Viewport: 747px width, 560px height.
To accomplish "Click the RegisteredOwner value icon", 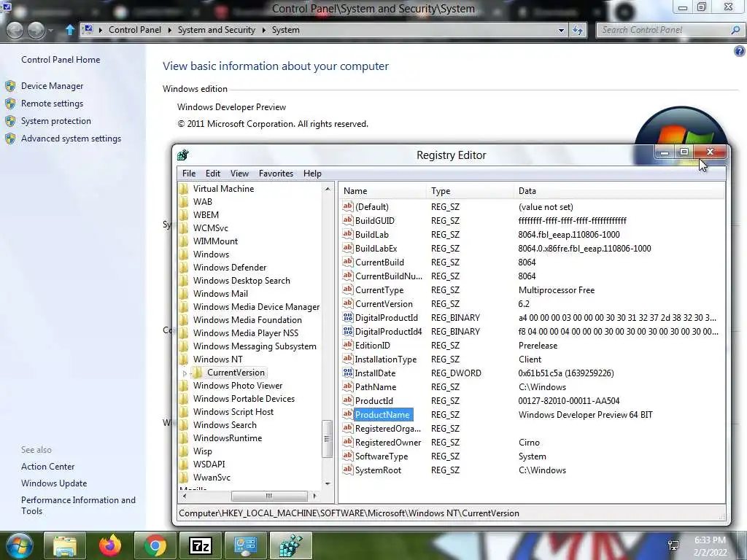I will 348,442.
